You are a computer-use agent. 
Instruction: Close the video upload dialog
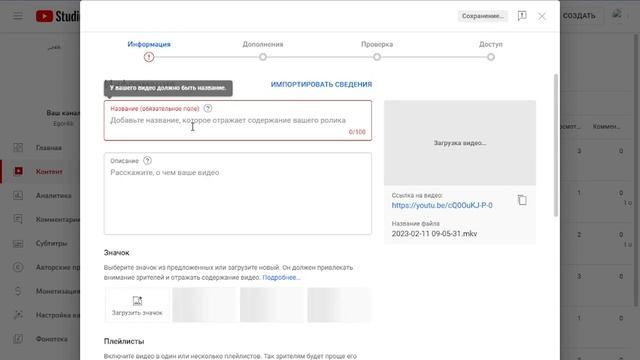[542, 16]
